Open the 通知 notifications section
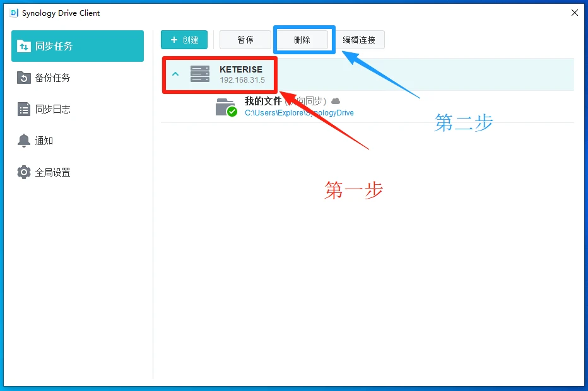Viewport: 588px width, 391px height. pos(78,141)
